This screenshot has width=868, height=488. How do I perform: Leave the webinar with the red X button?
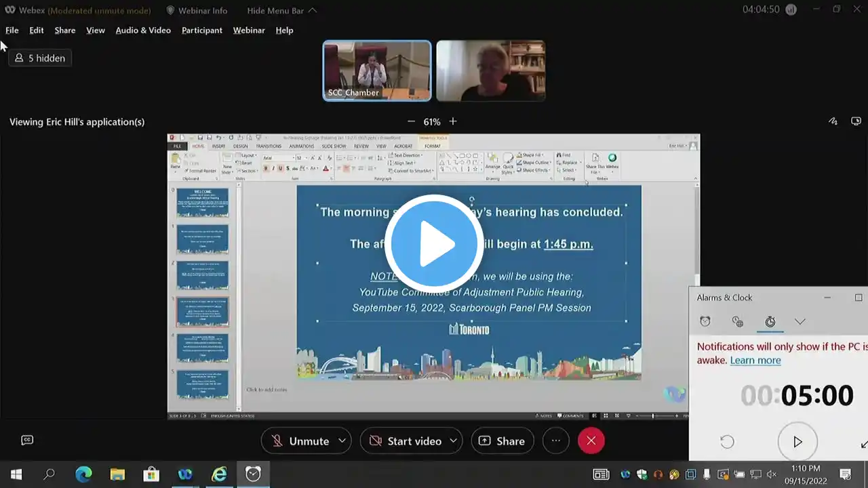coord(591,441)
